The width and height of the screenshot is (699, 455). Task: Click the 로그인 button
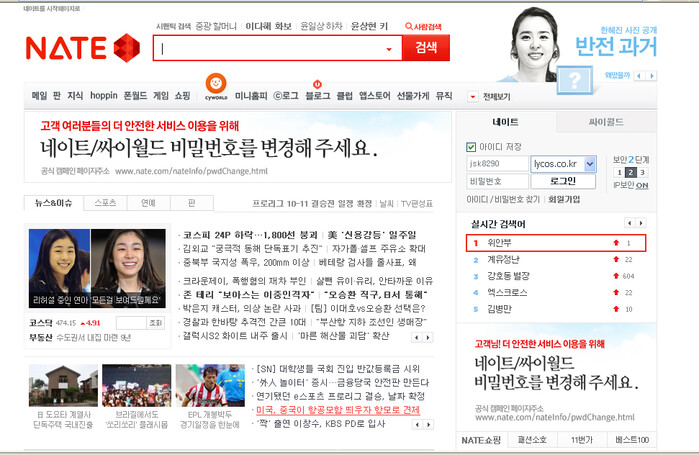[x=563, y=181]
